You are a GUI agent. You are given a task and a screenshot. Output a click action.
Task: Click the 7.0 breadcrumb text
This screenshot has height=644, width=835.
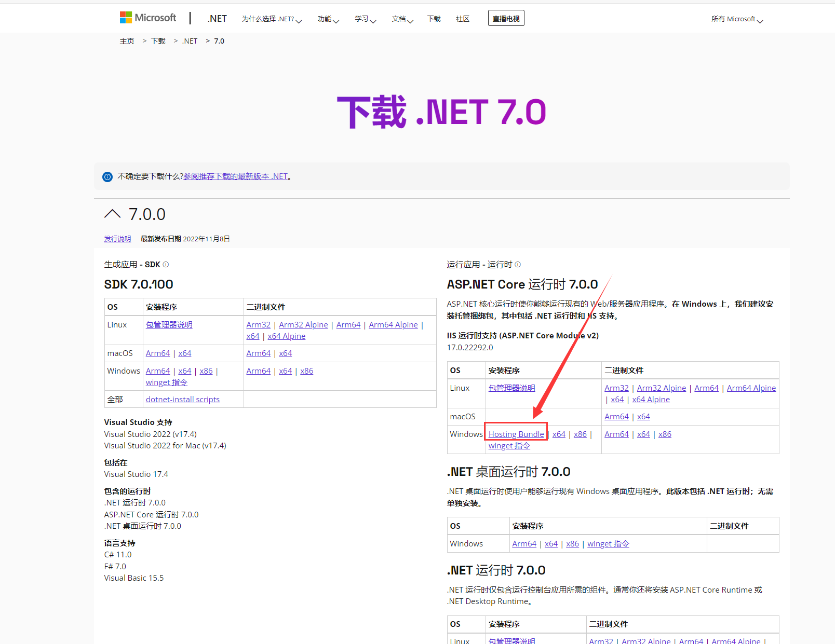[219, 41]
